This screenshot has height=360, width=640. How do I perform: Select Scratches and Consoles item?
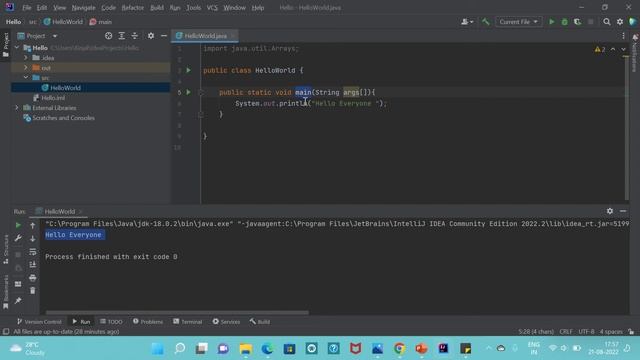(63, 118)
